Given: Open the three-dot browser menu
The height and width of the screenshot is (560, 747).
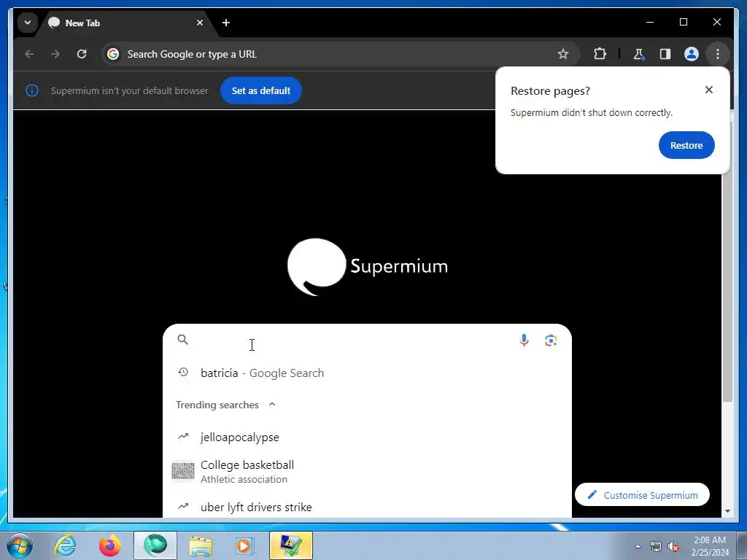Looking at the screenshot, I should tap(718, 54).
